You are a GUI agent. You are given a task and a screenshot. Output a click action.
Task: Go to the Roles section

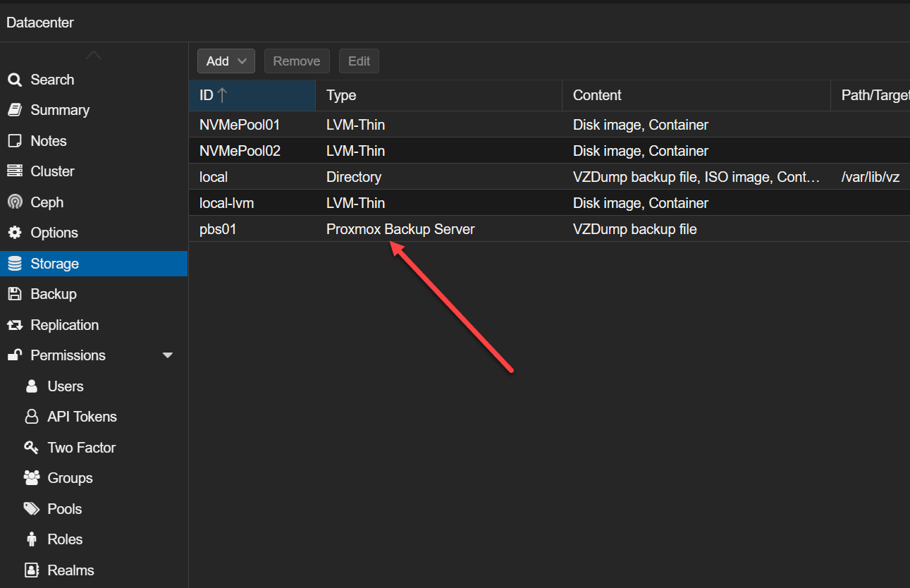pyautogui.click(x=65, y=539)
